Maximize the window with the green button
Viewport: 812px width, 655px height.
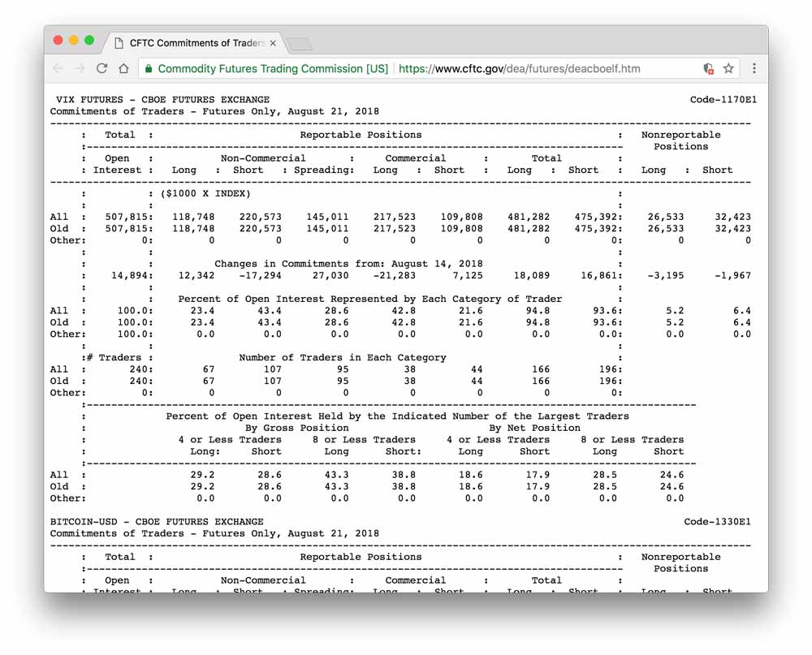coord(89,41)
